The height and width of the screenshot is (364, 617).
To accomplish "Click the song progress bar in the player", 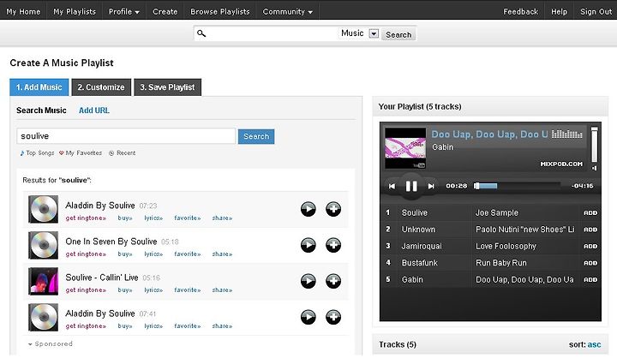I will (518, 186).
